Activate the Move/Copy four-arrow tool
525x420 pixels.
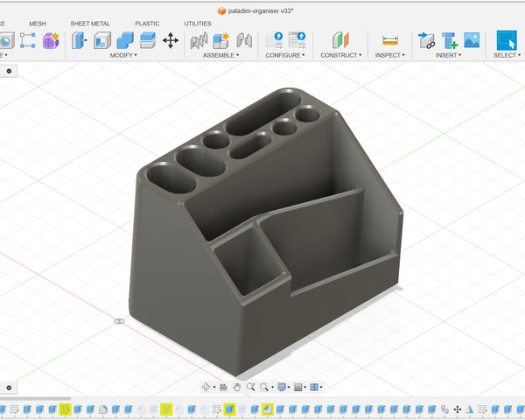pos(171,40)
